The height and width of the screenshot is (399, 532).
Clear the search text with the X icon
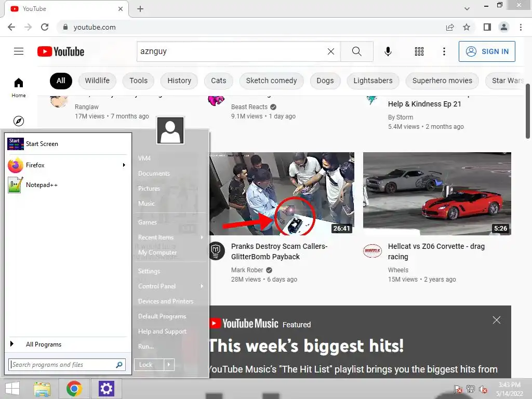(x=331, y=51)
